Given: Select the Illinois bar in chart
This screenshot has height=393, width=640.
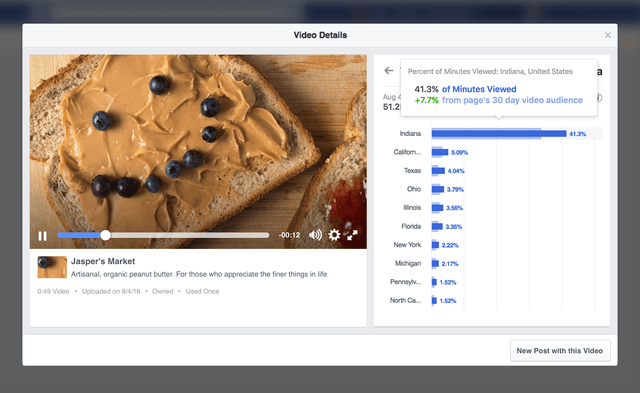Looking at the screenshot, I should (x=437, y=208).
